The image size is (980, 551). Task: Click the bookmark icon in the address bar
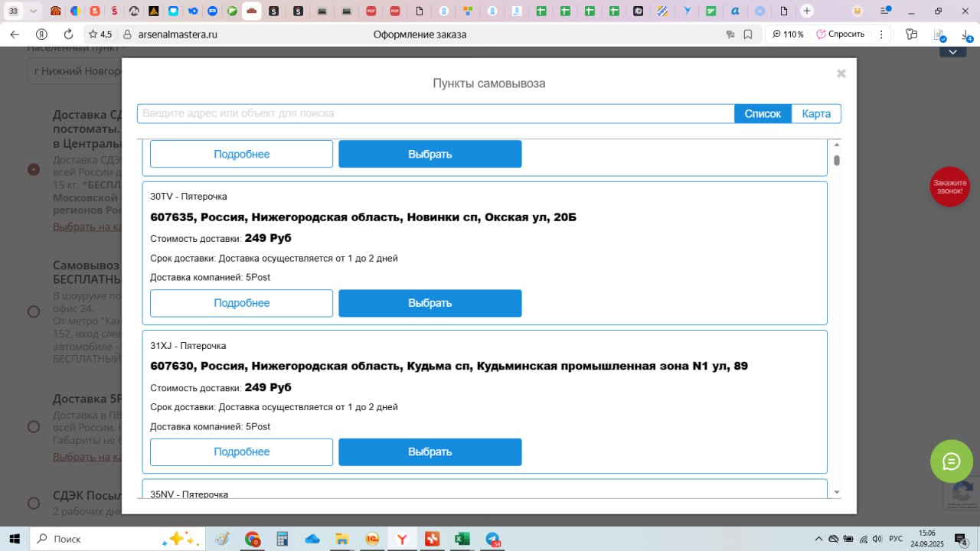(748, 34)
